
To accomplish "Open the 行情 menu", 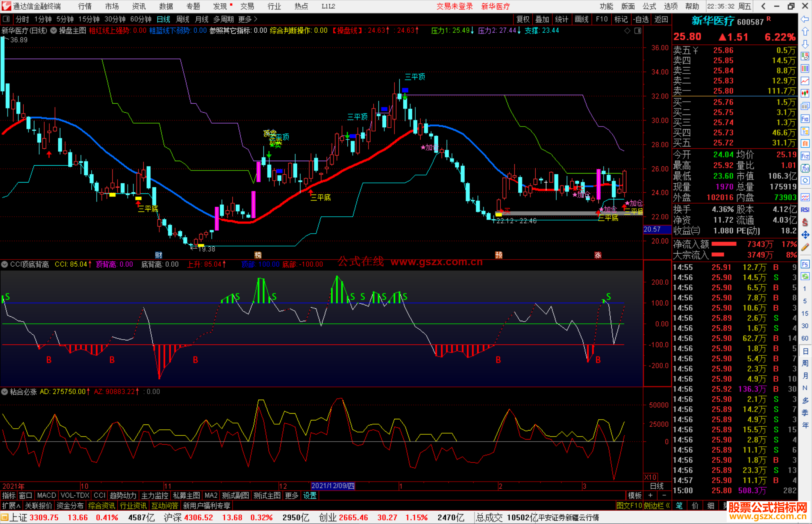I will pos(85,6).
